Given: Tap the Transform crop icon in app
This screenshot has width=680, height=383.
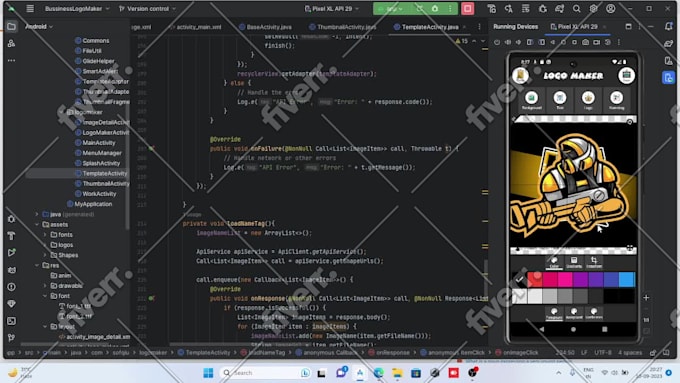Looking at the screenshot, I should coord(594,262).
